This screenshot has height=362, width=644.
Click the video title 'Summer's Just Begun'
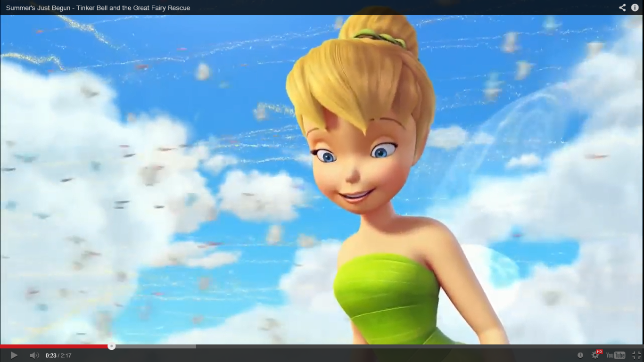[98, 8]
